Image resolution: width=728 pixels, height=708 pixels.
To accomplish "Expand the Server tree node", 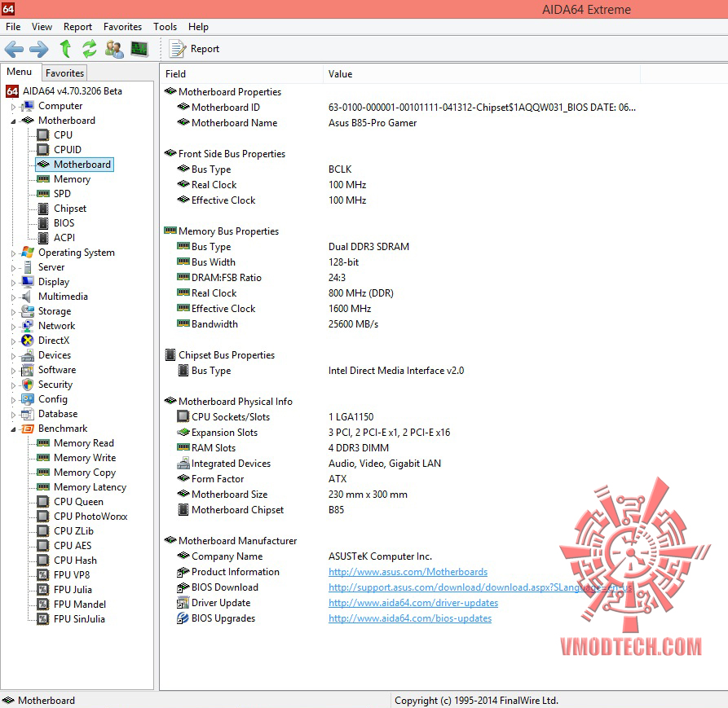I will pos(14,268).
